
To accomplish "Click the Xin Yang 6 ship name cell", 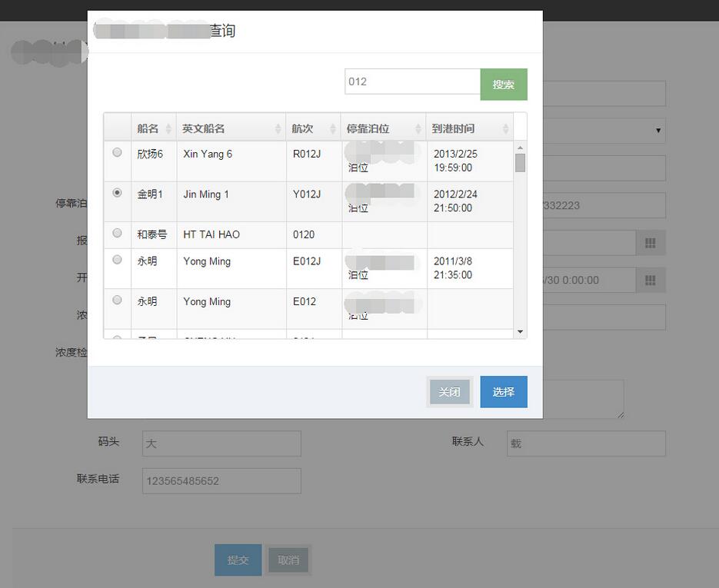I will click(208, 154).
